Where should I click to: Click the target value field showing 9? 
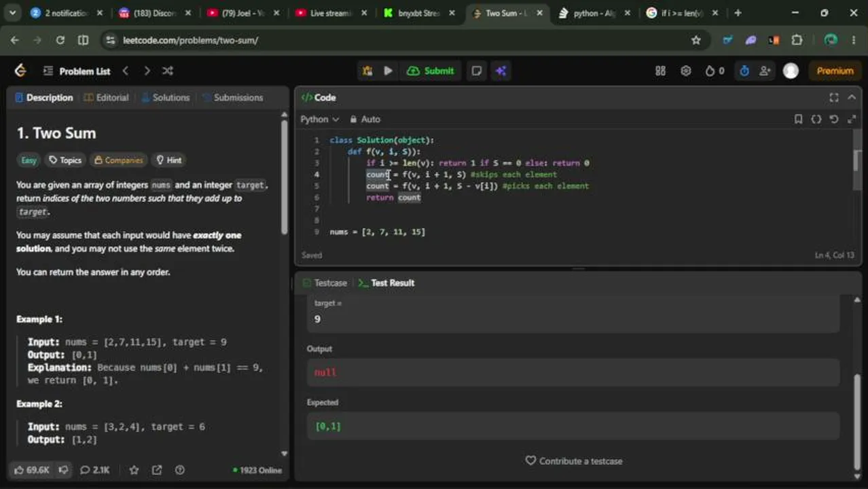pyautogui.click(x=573, y=319)
